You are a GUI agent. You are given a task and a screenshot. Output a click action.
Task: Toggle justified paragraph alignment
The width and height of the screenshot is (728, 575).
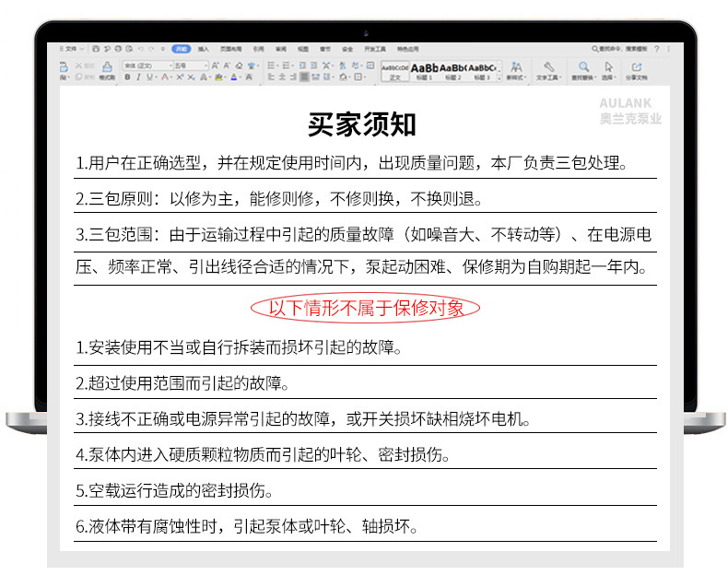point(304,77)
